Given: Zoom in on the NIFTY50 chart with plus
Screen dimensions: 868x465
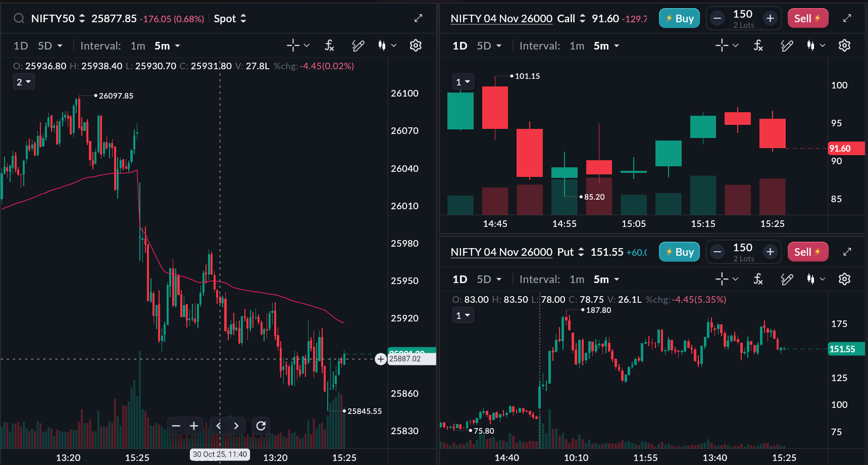Looking at the screenshot, I should 194,426.
